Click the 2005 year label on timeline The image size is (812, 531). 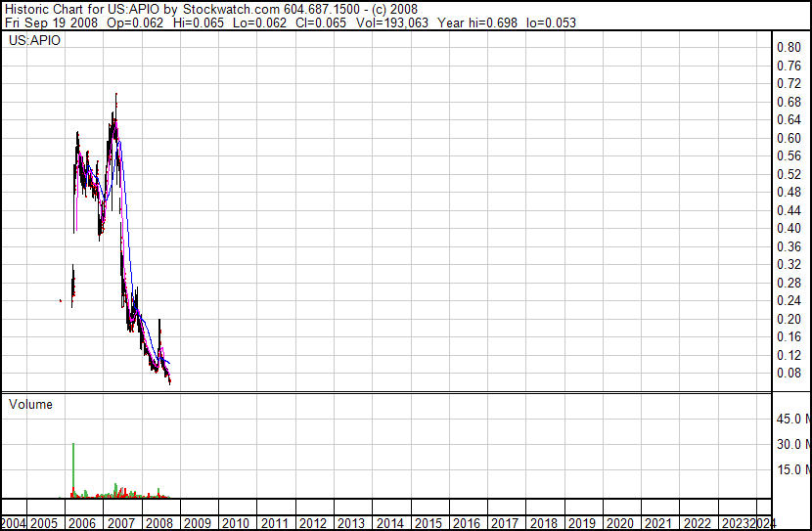(x=44, y=524)
